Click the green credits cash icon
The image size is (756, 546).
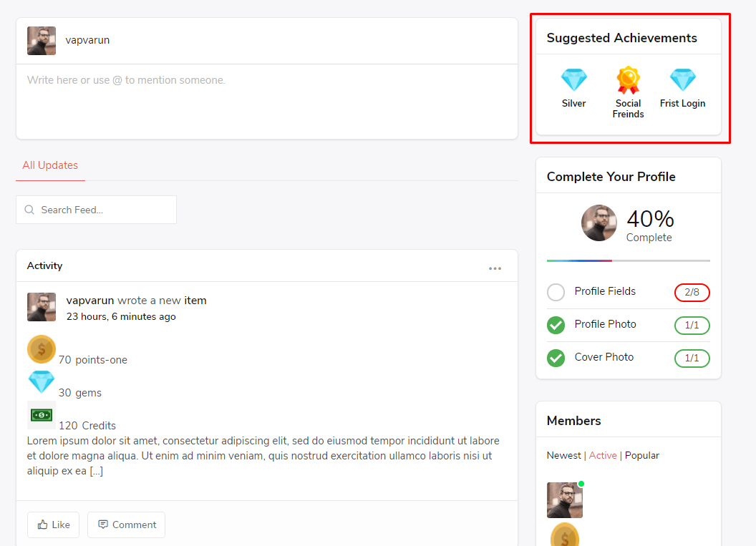click(42, 415)
